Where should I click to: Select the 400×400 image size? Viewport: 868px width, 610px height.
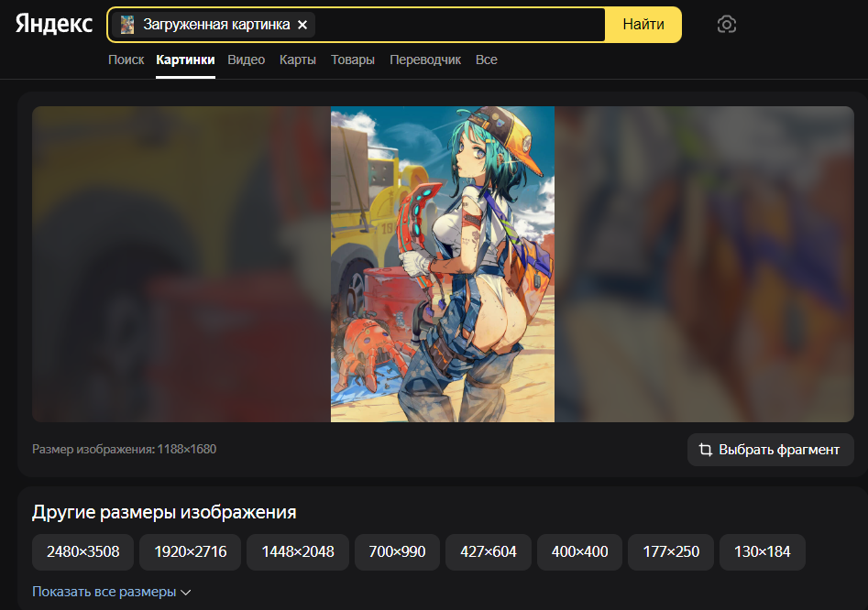(x=579, y=552)
